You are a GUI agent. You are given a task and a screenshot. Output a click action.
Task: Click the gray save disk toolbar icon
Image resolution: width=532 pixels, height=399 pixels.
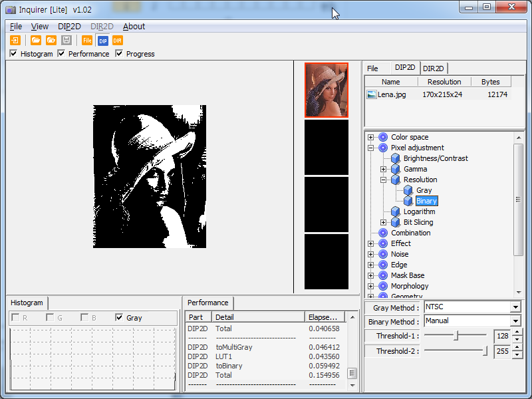(66, 41)
